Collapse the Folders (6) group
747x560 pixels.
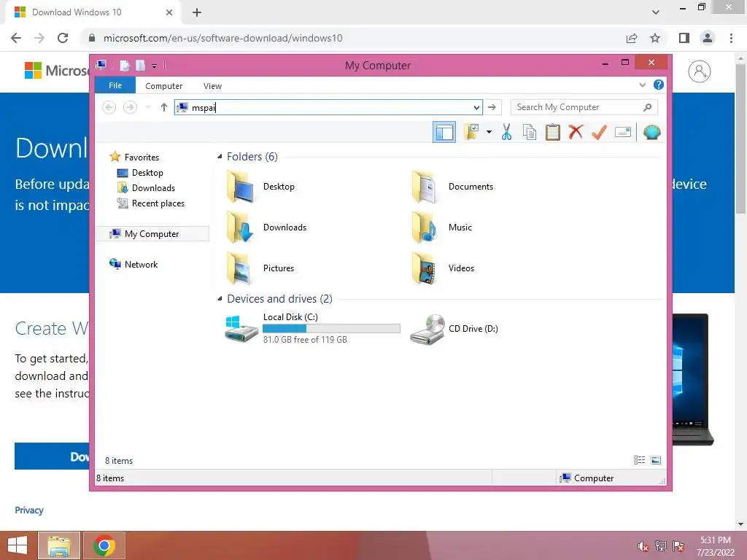point(220,157)
